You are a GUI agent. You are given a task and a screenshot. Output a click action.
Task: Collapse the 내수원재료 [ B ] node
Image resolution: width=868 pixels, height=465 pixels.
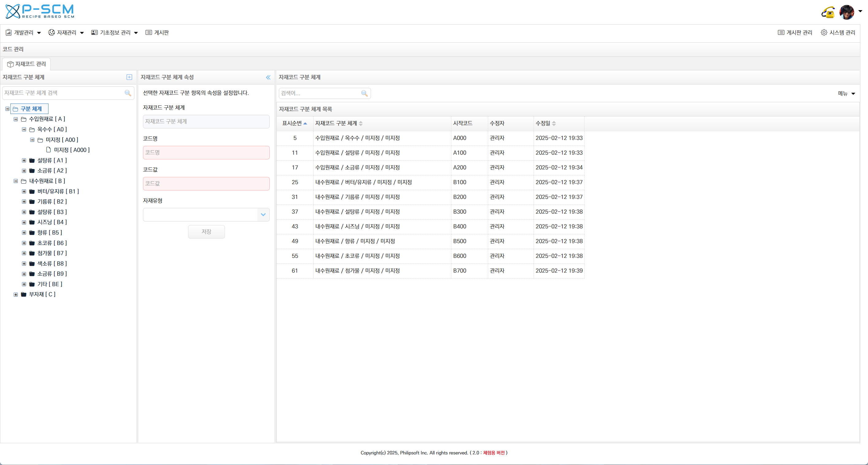[x=16, y=181]
